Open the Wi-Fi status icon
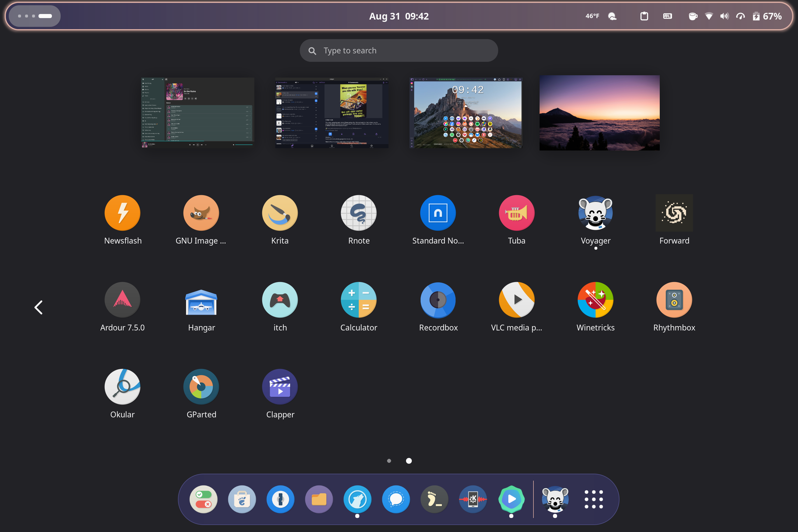 pyautogui.click(x=709, y=16)
